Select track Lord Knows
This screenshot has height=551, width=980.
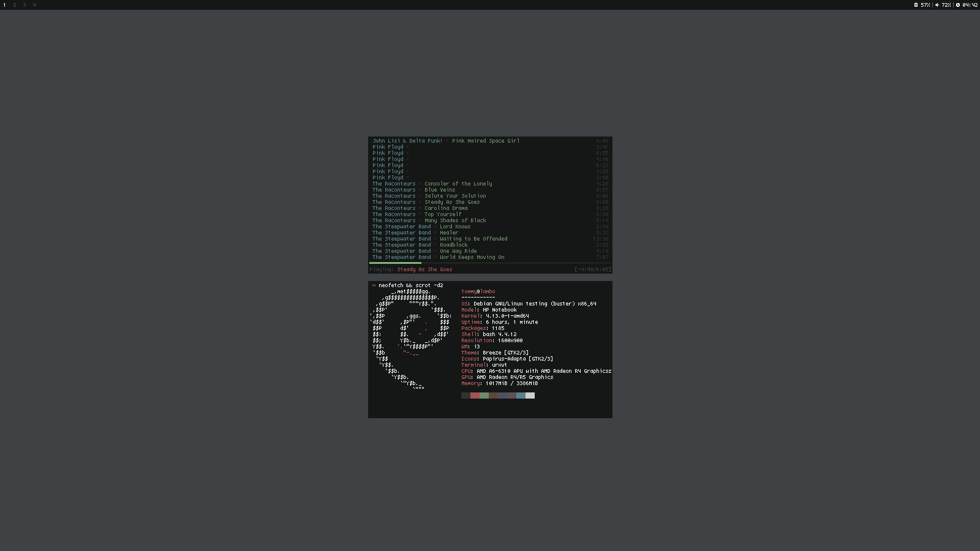click(455, 227)
